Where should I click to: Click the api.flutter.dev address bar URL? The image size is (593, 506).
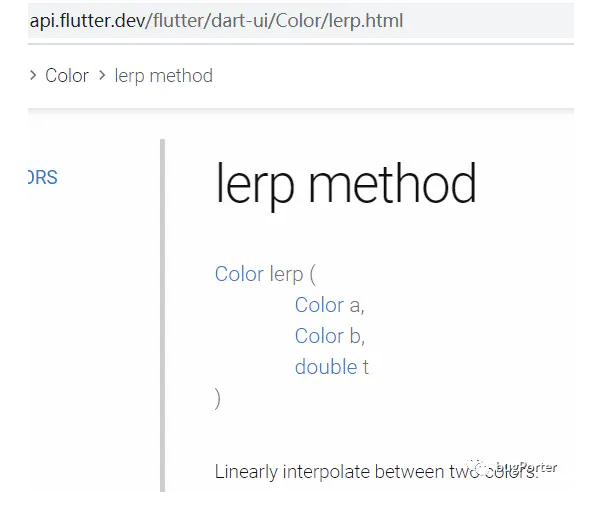pyautogui.click(x=216, y=21)
